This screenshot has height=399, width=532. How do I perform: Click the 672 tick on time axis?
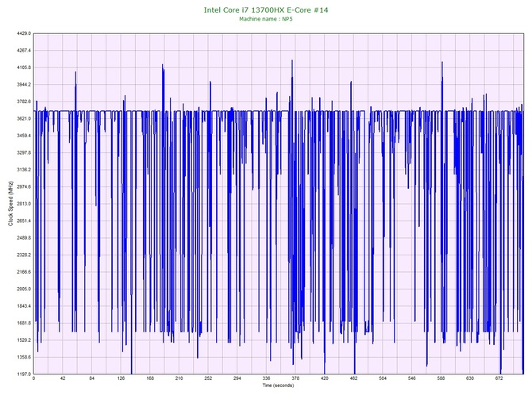click(x=499, y=378)
